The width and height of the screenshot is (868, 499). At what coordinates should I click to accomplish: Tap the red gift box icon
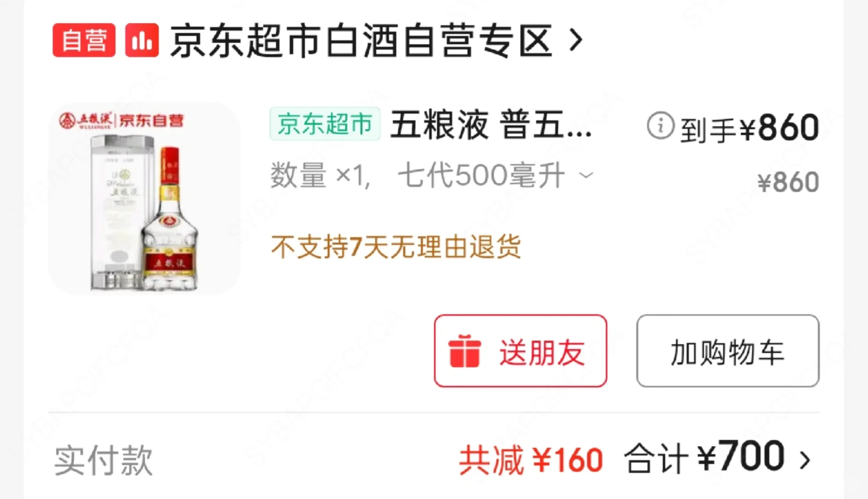tap(465, 351)
